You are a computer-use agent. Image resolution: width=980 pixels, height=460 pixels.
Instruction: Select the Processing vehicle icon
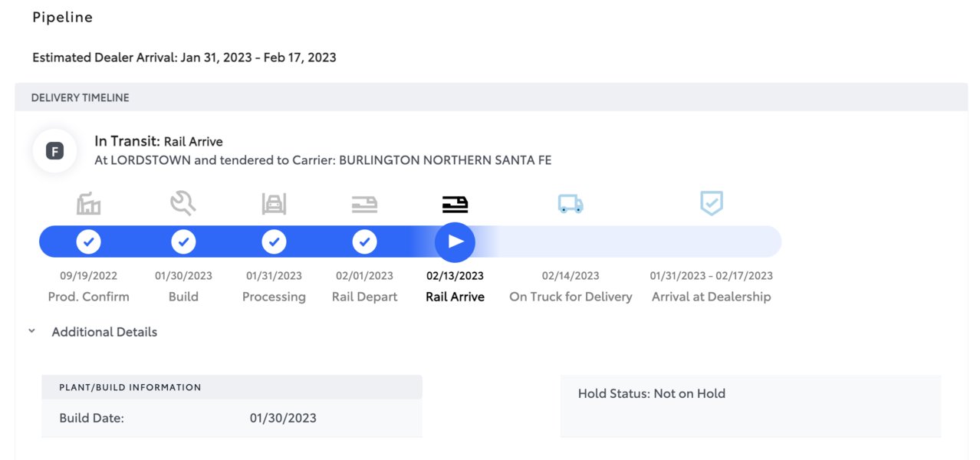point(274,204)
